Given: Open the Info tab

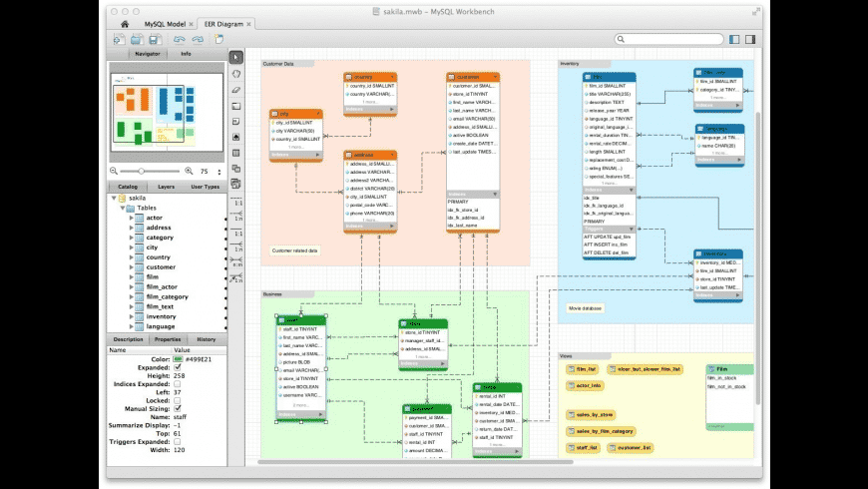Looking at the screenshot, I should point(186,54).
